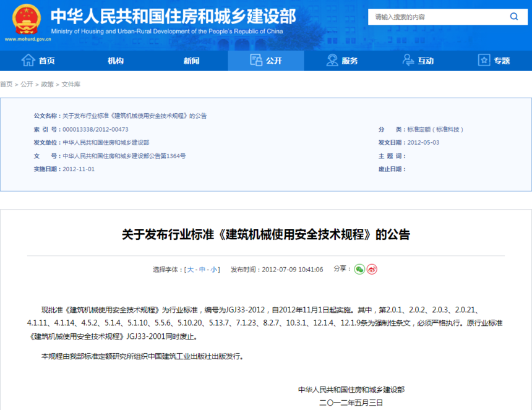The width and height of the screenshot is (532, 410).
Task: Click the publish time 2012-07-09 10:41:06
Action: click(x=293, y=270)
